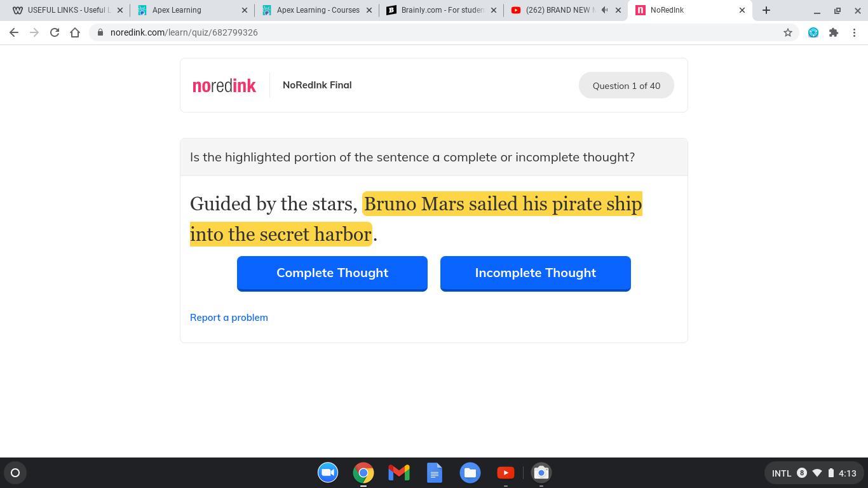Reload the NoRedInk quiz page

[x=55, y=32]
